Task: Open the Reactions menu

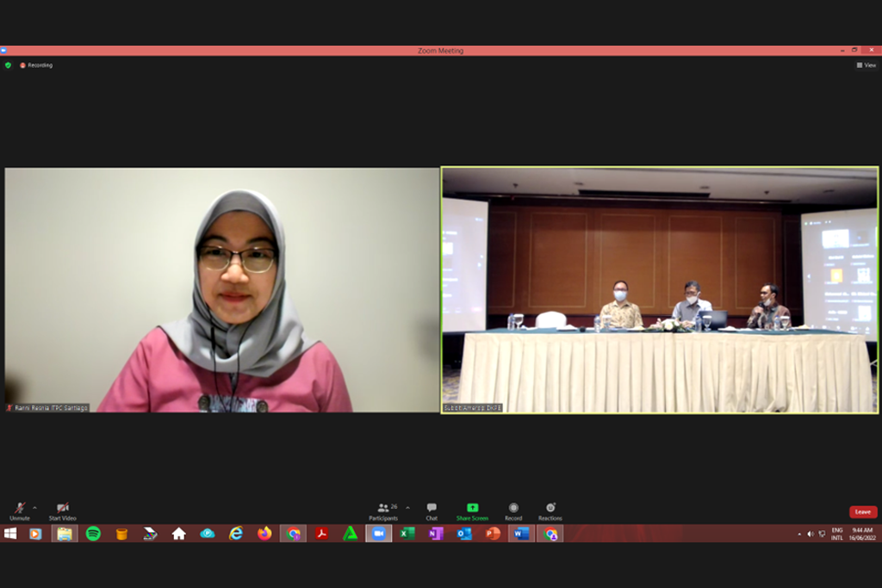Action: pyautogui.click(x=550, y=511)
